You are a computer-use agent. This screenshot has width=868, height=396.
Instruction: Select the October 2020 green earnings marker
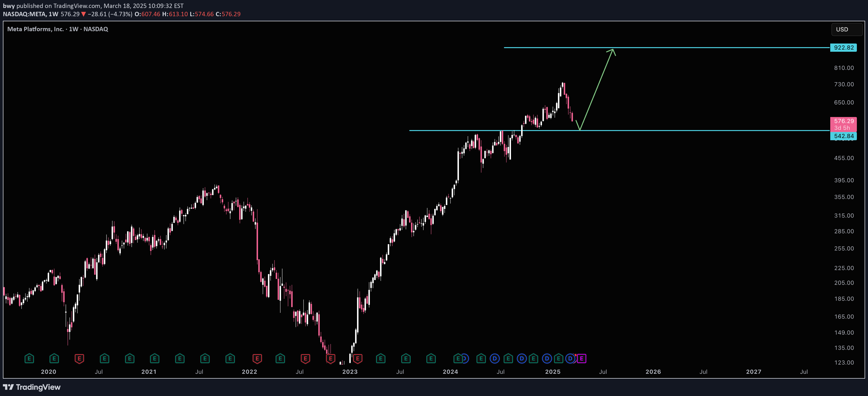click(130, 359)
